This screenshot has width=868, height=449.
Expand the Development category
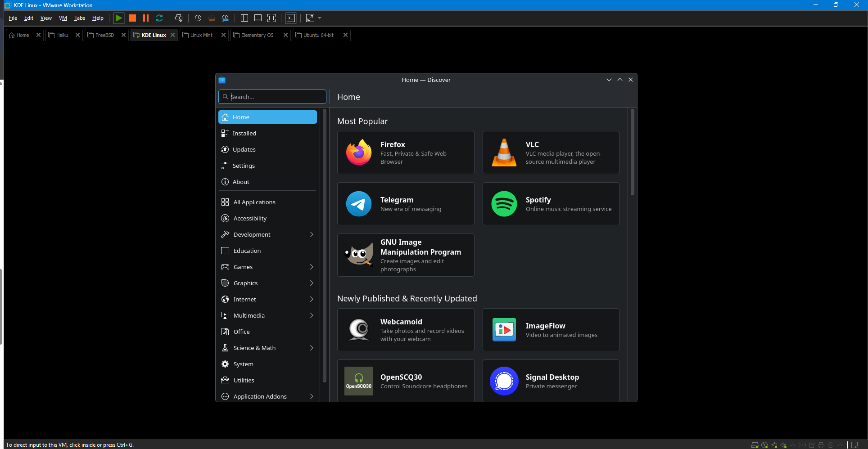[312, 234]
